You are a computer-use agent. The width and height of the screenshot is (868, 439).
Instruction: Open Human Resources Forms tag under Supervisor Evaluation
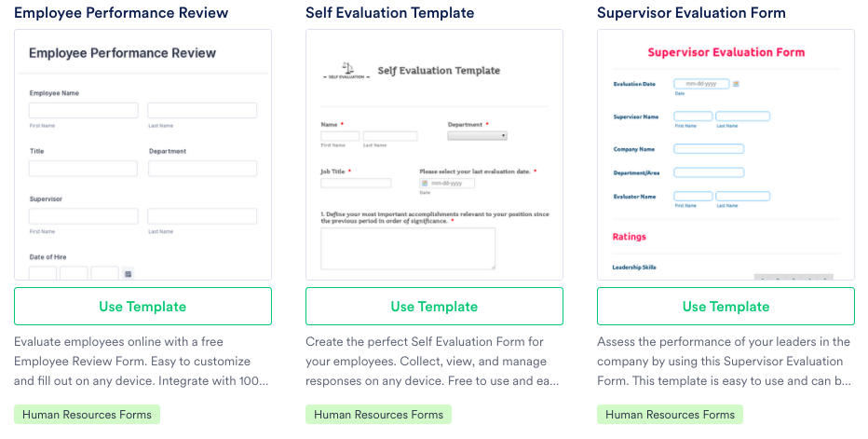pos(670,415)
